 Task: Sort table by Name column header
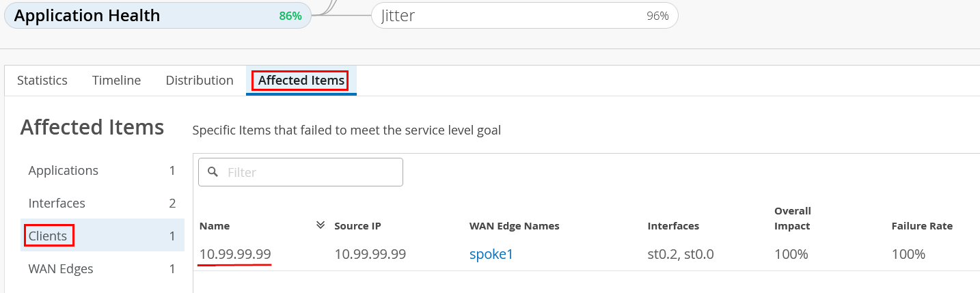215,226
